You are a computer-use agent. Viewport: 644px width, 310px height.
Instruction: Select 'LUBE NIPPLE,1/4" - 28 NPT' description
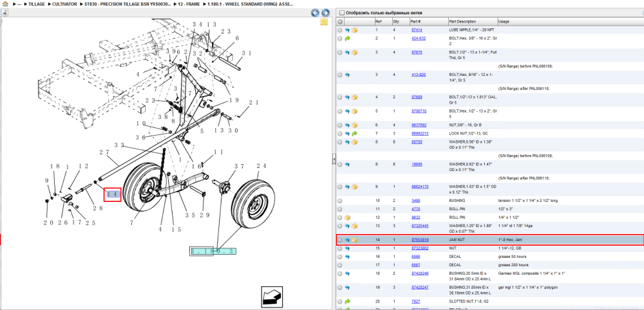pos(472,30)
